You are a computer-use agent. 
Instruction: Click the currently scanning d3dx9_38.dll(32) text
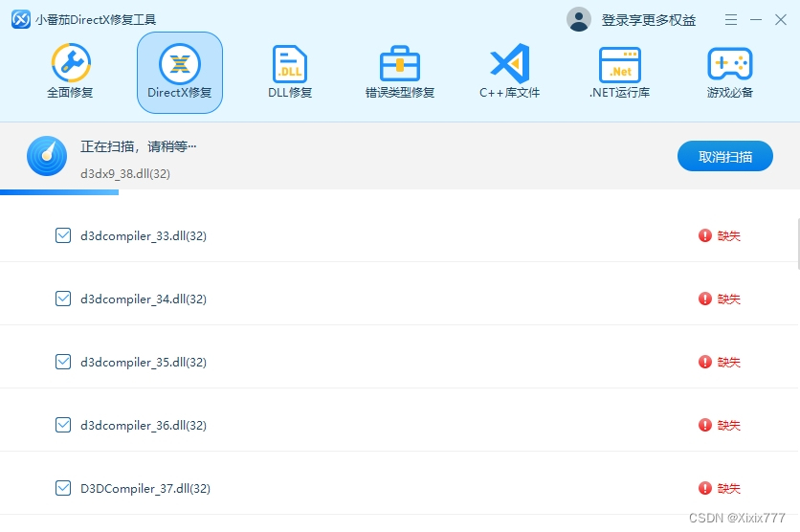[125, 174]
